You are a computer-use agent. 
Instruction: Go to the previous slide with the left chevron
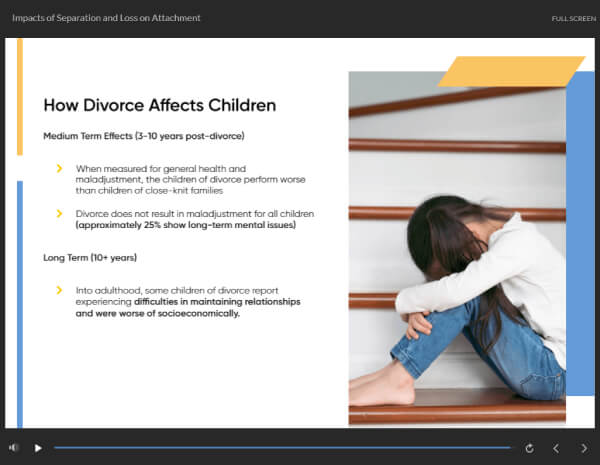tap(557, 448)
